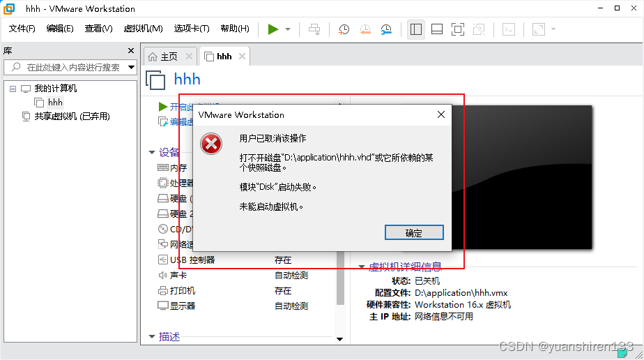644x360 pixels.
Task: Select the 打印机 printer row
Action: point(245,290)
